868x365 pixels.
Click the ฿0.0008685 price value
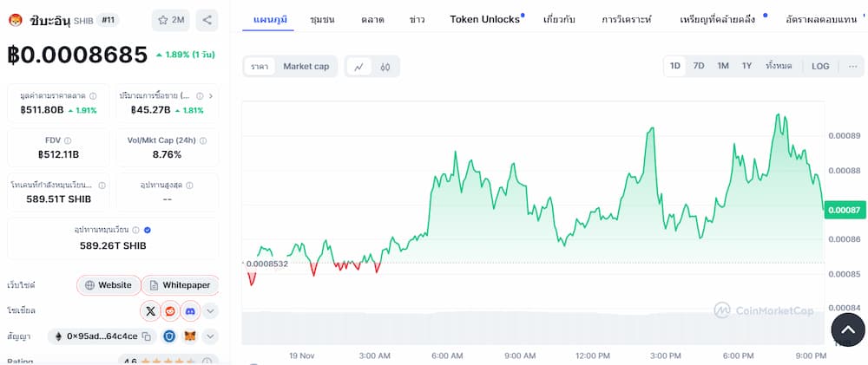[x=77, y=55]
